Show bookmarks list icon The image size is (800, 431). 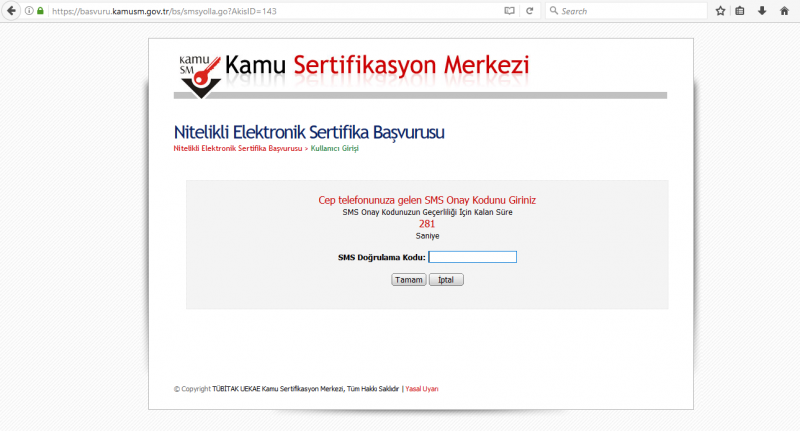(x=740, y=11)
